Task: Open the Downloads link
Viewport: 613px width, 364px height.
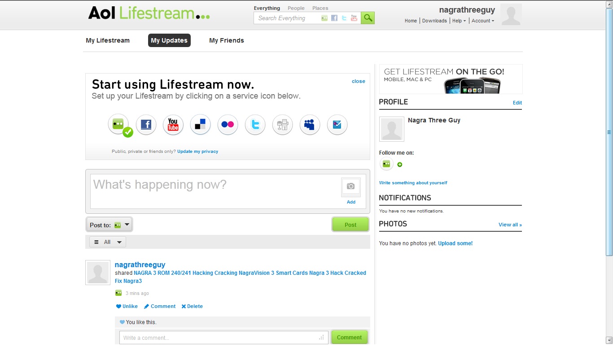Action: tap(434, 21)
